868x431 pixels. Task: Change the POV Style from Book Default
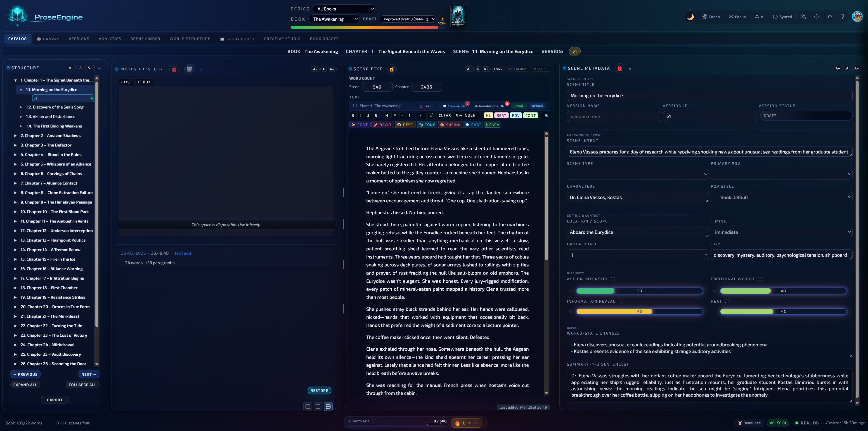[782, 197]
